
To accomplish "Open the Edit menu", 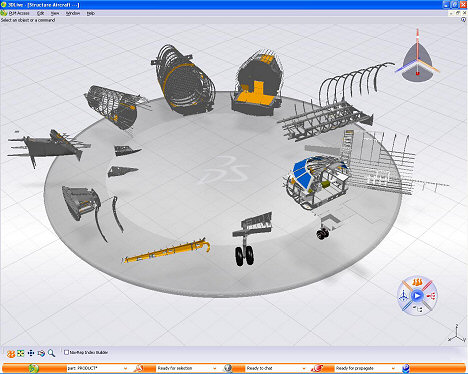I will point(40,13).
